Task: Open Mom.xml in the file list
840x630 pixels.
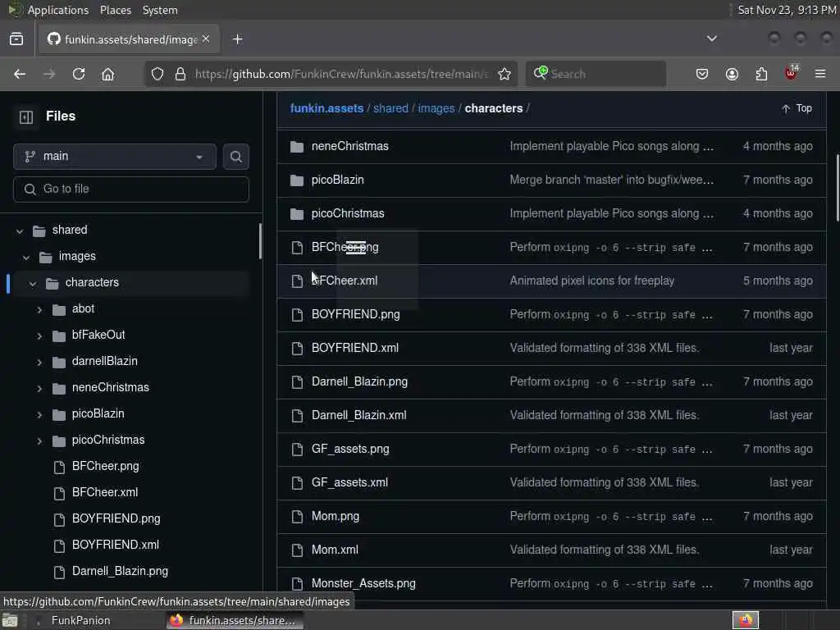Action: tap(335, 550)
